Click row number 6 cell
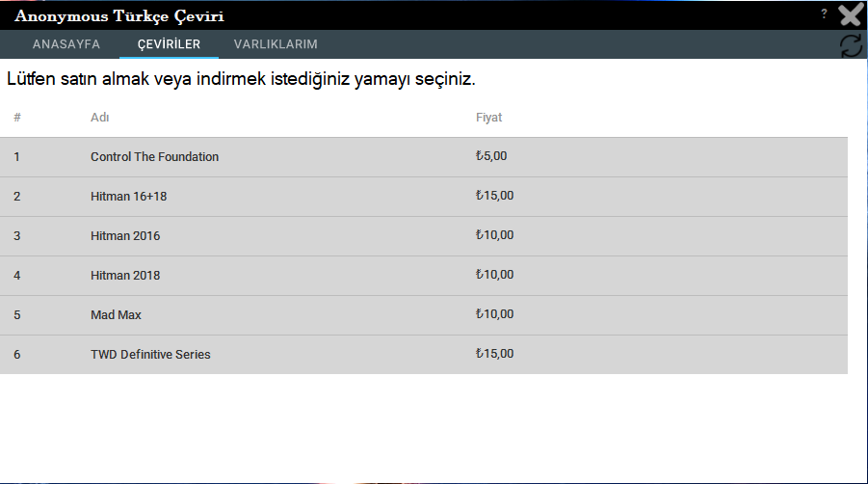 coord(16,355)
